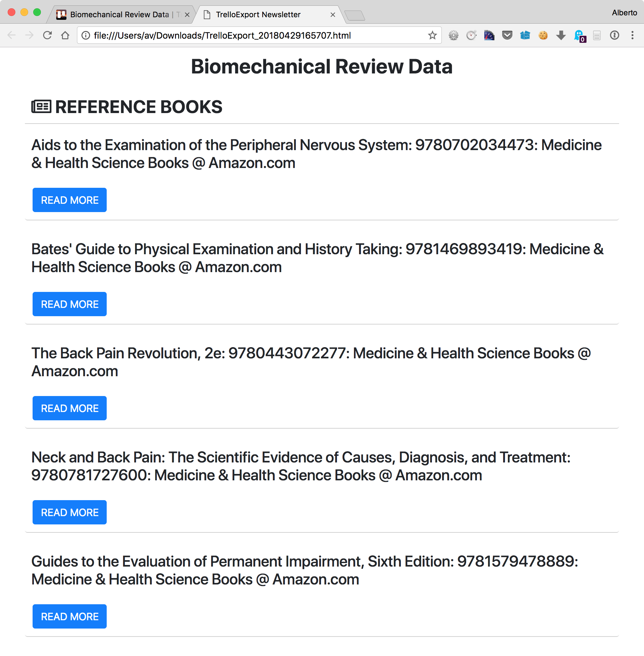This screenshot has width=644, height=656.
Task: Read more about Peripheral Nervous System book
Action: [70, 200]
